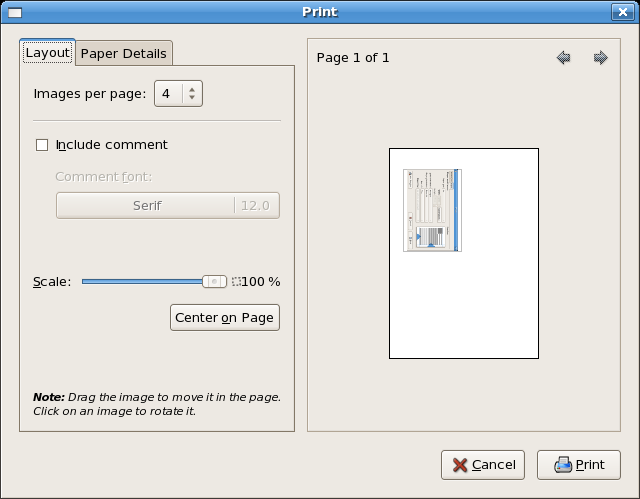Image resolution: width=640 pixels, height=499 pixels.
Task: Open the Paper Details tab
Action: pyautogui.click(x=124, y=53)
